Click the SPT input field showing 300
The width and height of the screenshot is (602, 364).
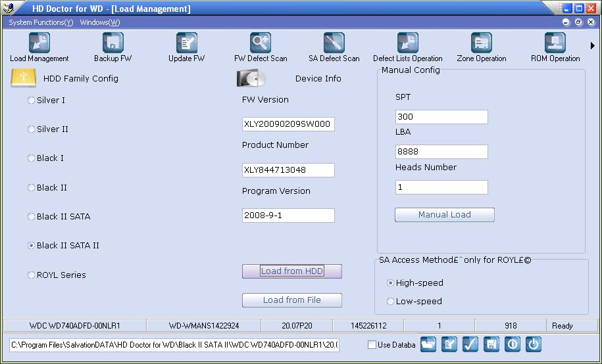(x=441, y=116)
